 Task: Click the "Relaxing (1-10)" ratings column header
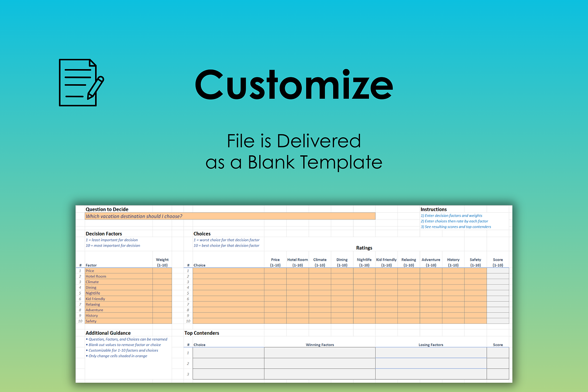coord(409,263)
